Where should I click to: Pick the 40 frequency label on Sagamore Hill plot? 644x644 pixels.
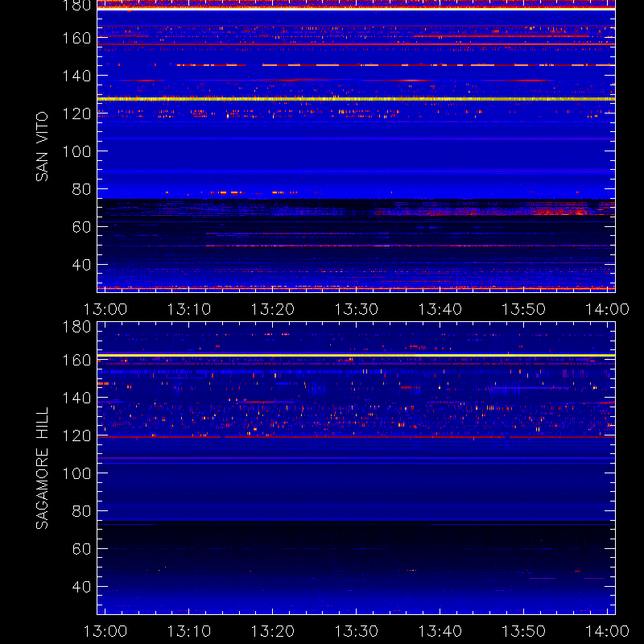coord(81,587)
